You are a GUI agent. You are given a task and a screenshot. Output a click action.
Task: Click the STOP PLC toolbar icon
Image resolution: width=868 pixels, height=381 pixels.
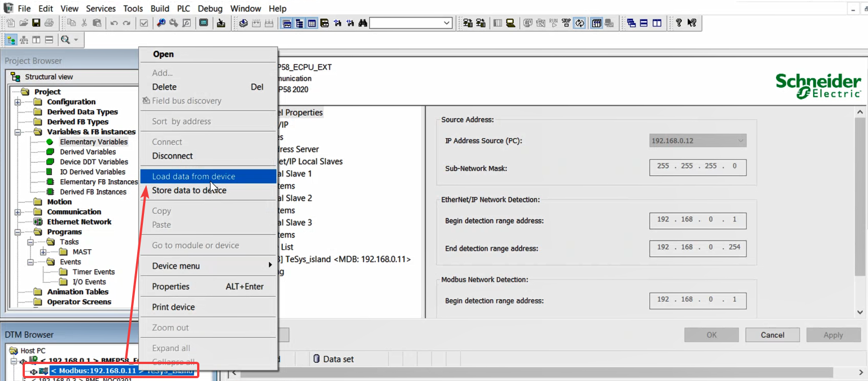click(566, 23)
